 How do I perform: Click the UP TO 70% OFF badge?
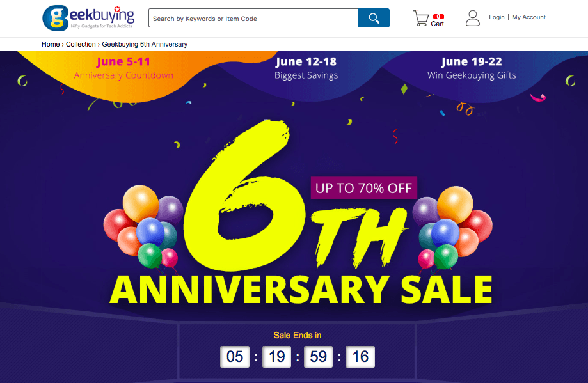click(364, 188)
